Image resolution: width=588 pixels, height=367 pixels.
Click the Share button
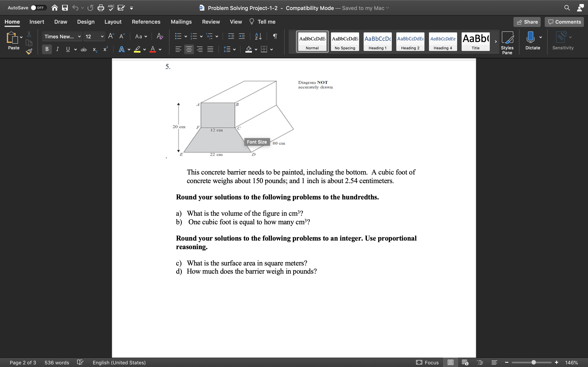point(527,22)
